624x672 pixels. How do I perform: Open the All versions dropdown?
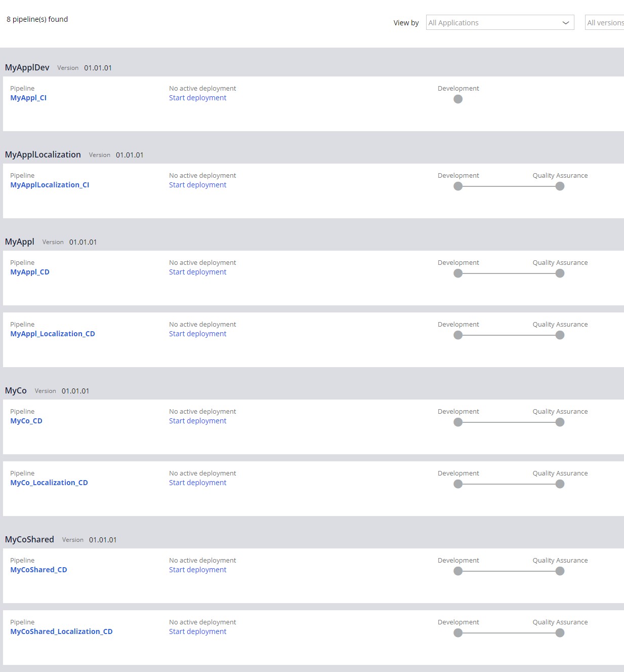point(605,23)
